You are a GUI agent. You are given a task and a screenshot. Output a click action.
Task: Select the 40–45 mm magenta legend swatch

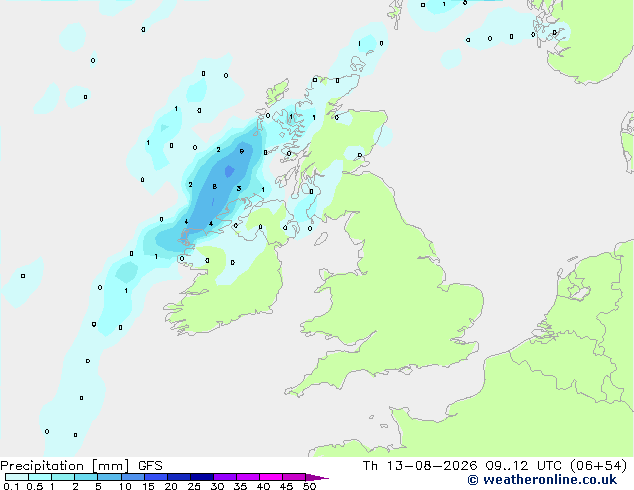271,477
